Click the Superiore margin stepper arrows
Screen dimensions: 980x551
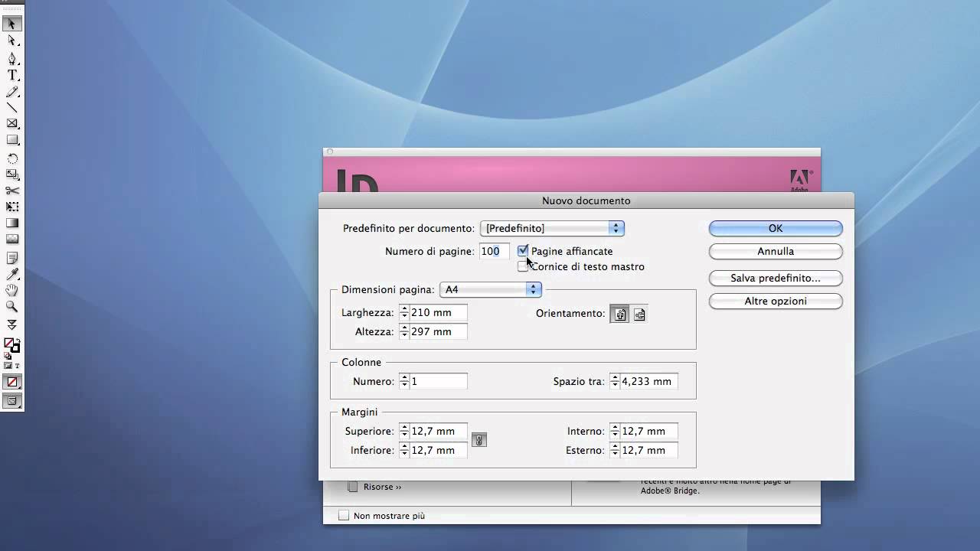pyautogui.click(x=404, y=431)
